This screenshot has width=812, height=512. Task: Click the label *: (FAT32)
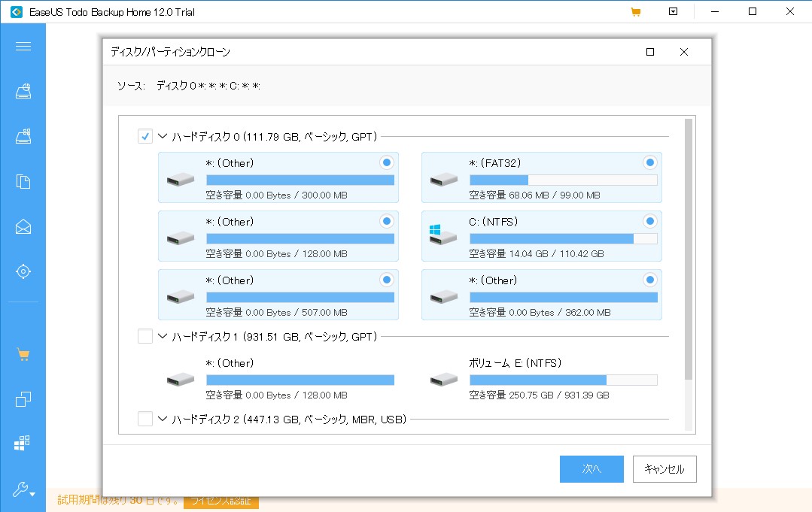coord(495,163)
